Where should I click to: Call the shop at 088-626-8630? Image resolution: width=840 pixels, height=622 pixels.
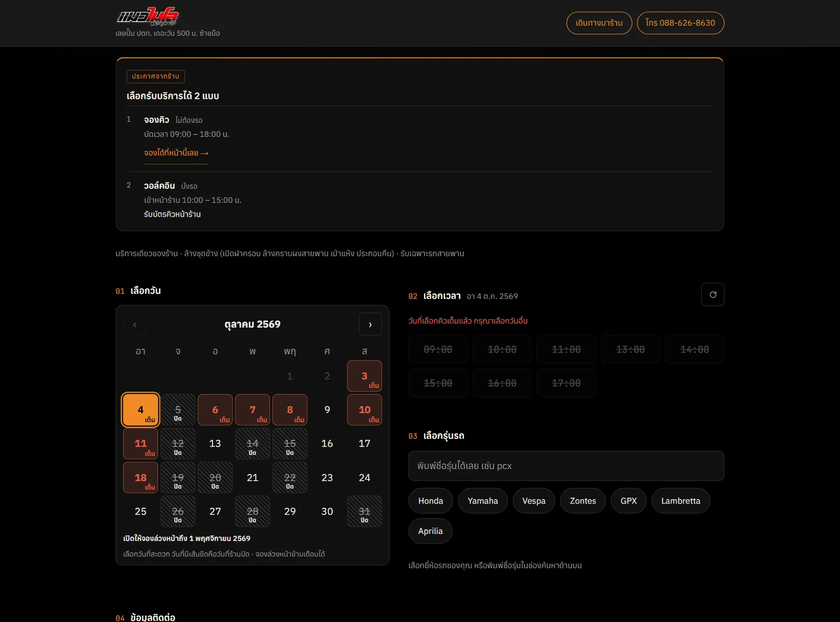pos(680,23)
